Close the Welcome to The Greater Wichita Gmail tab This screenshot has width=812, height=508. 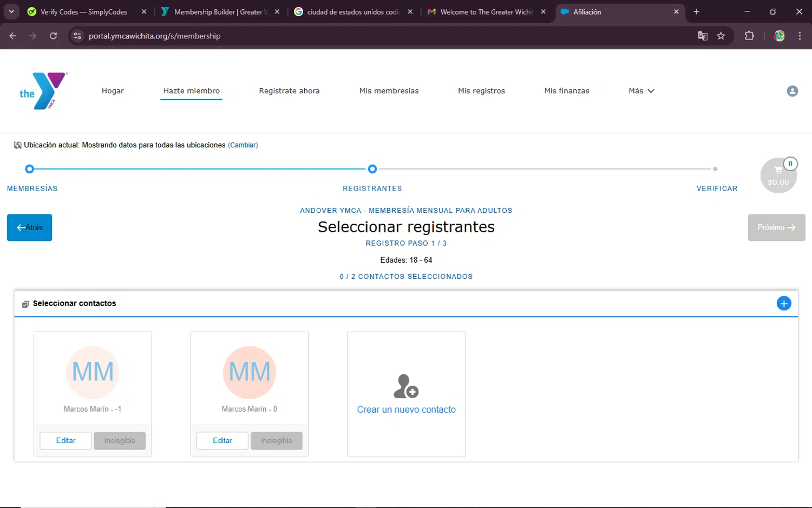pyautogui.click(x=543, y=11)
